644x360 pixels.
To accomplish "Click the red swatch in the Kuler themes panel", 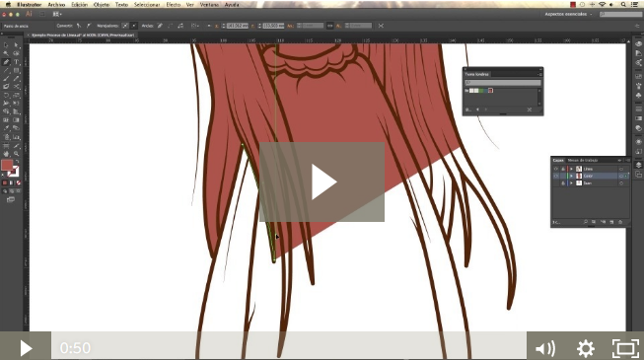I will click(x=490, y=91).
